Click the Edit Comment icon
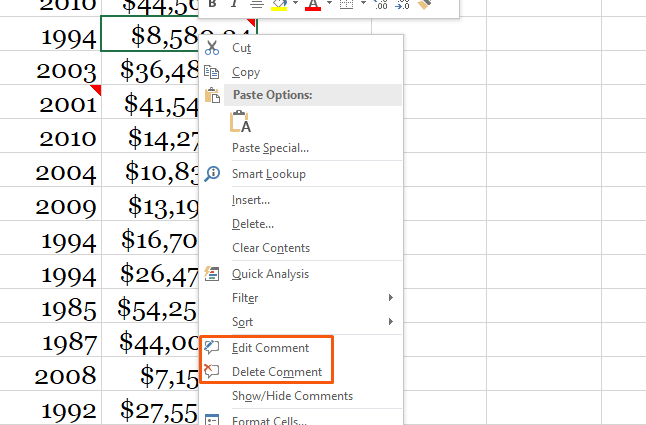This screenshot has width=646, height=425. (x=212, y=348)
